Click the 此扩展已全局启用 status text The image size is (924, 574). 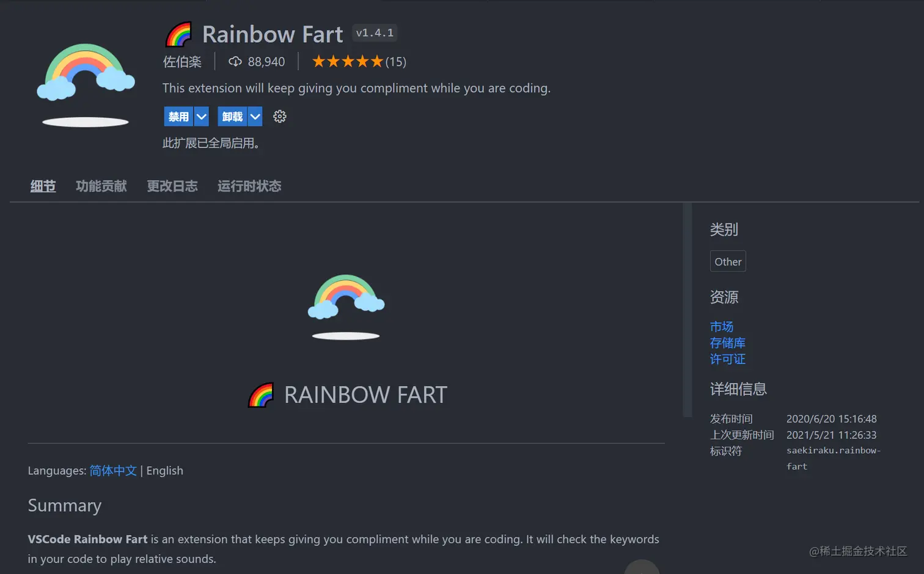click(x=211, y=143)
